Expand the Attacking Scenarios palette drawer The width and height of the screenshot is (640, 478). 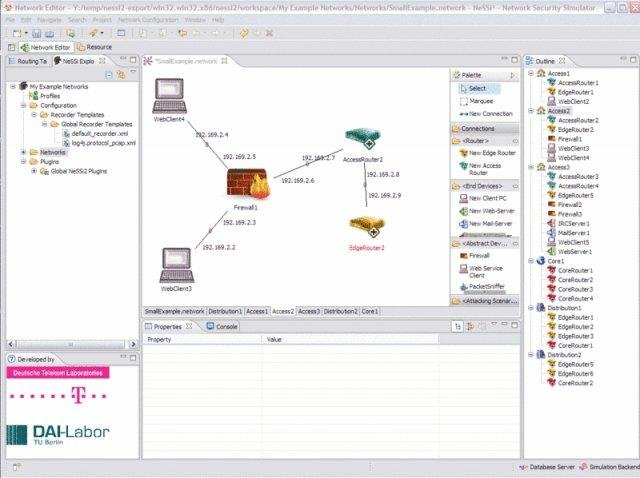point(487,299)
